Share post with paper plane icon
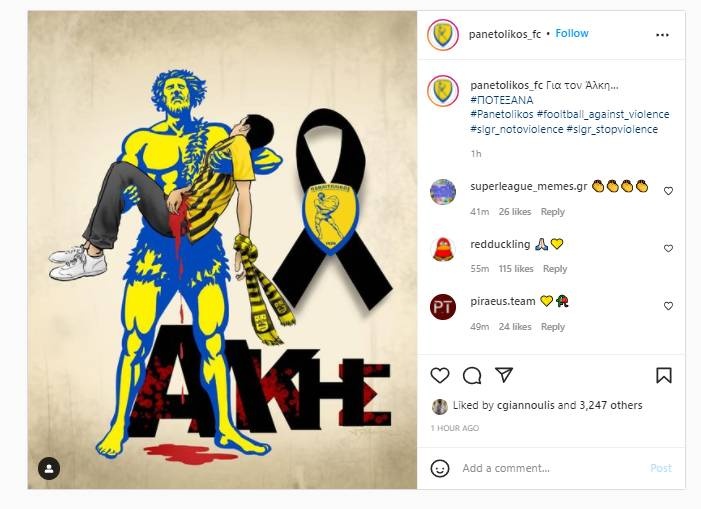The width and height of the screenshot is (701, 509). 504,375
